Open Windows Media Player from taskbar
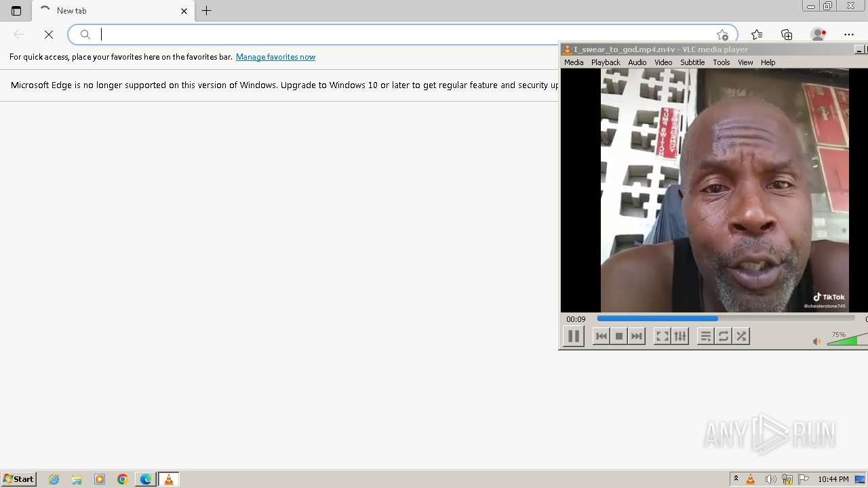This screenshot has height=488, width=868. (100, 479)
